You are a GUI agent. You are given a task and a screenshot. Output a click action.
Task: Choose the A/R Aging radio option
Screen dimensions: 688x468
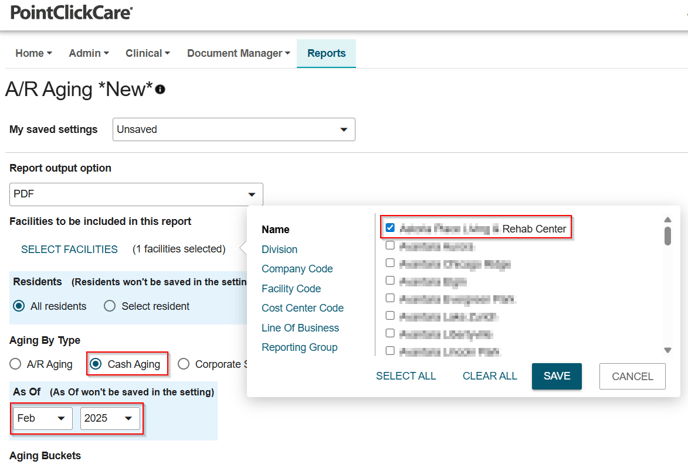click(x=16, y=364)
